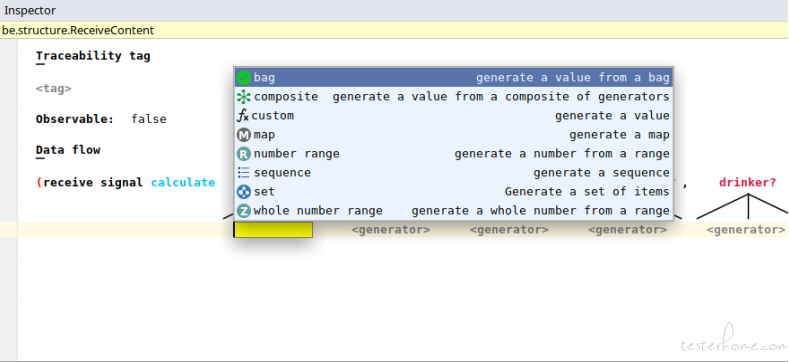
Task: Click the false value next to Observable
Action: 149,119
